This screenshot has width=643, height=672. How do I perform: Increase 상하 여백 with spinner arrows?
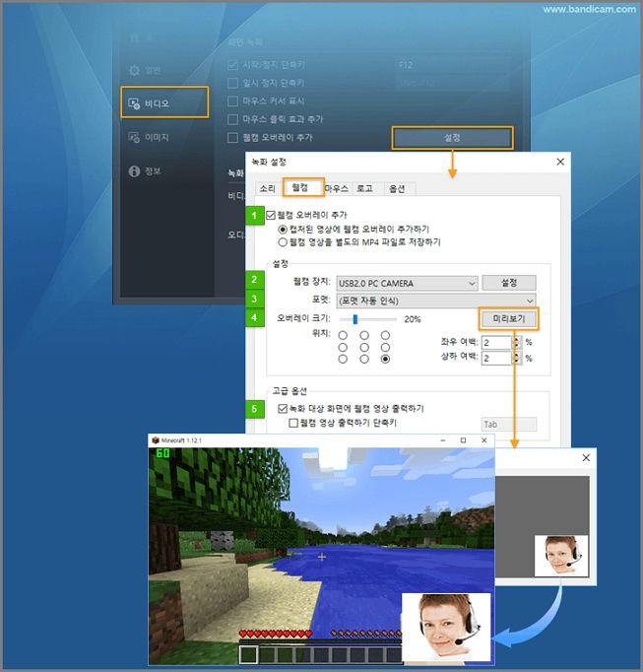pyautogui.click(x=517, y=356)
